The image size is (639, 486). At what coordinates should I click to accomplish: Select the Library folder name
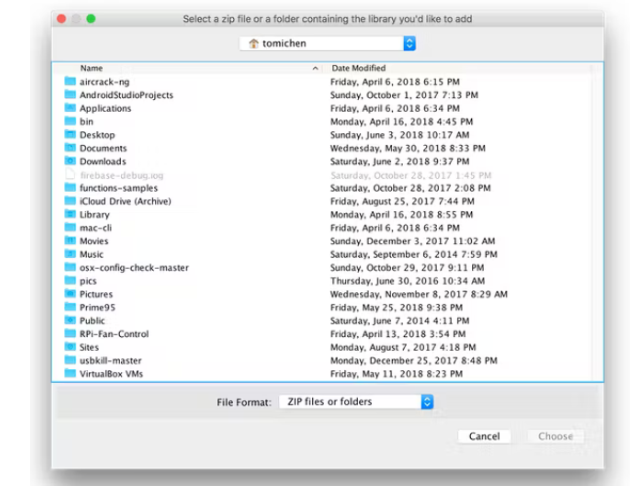(x=95, y=215)
